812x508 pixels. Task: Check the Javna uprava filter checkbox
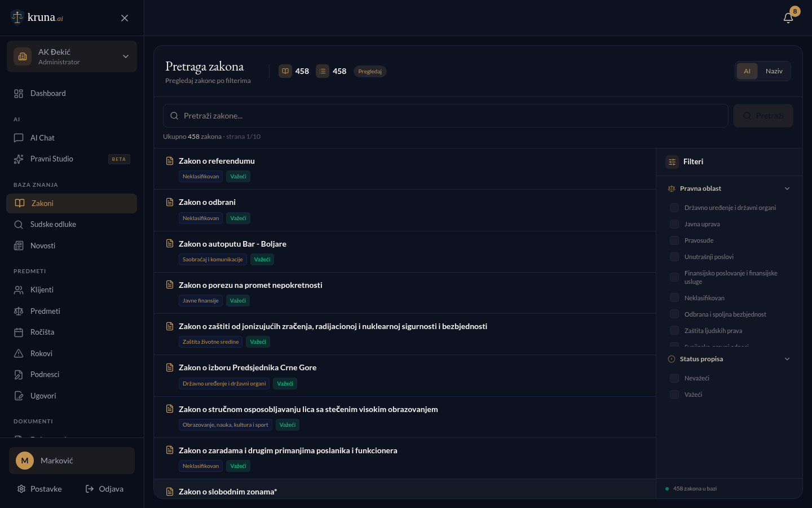(x=674, y=224)
